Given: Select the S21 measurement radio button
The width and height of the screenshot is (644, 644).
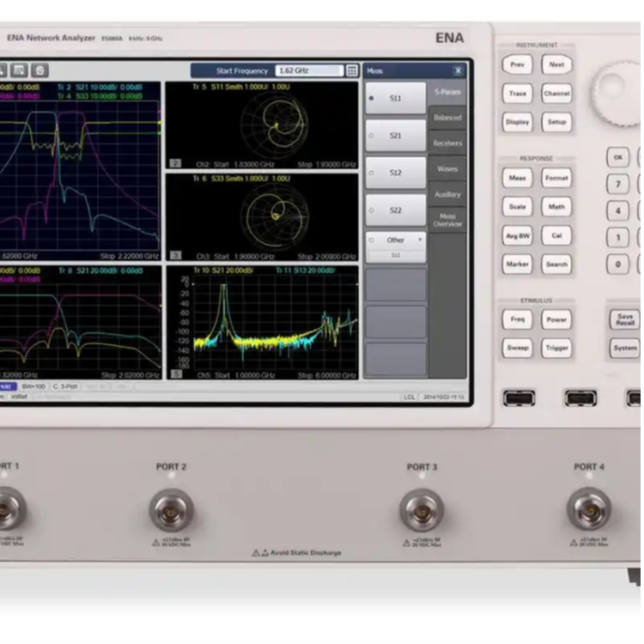Looking at the screenshot, I should [371, 136].
